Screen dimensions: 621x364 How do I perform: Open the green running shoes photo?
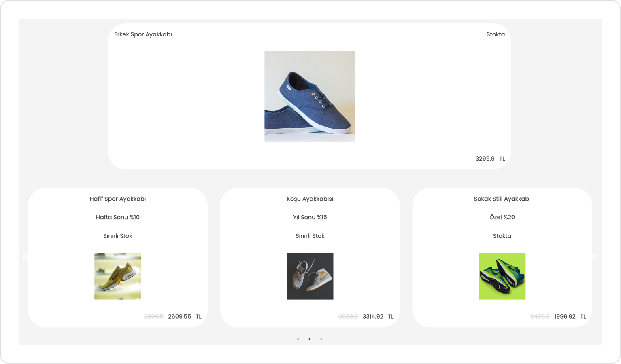[x=502, y=276]
